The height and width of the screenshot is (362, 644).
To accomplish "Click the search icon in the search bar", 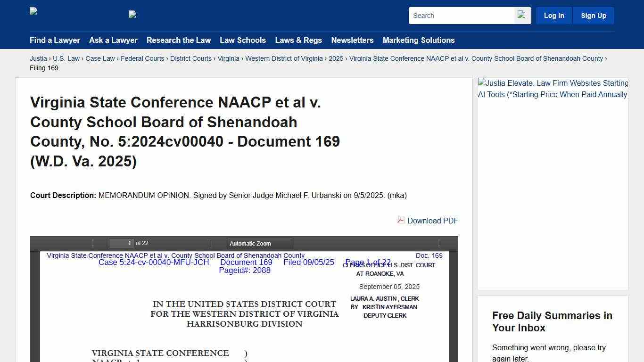I will [522, 15].
